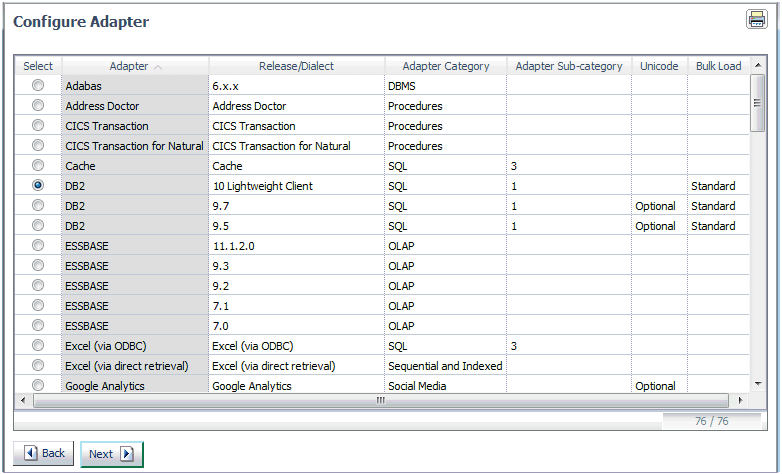Click the 10 Lightweight Client cell
This screenshot has width=782, height=474.
297,186
